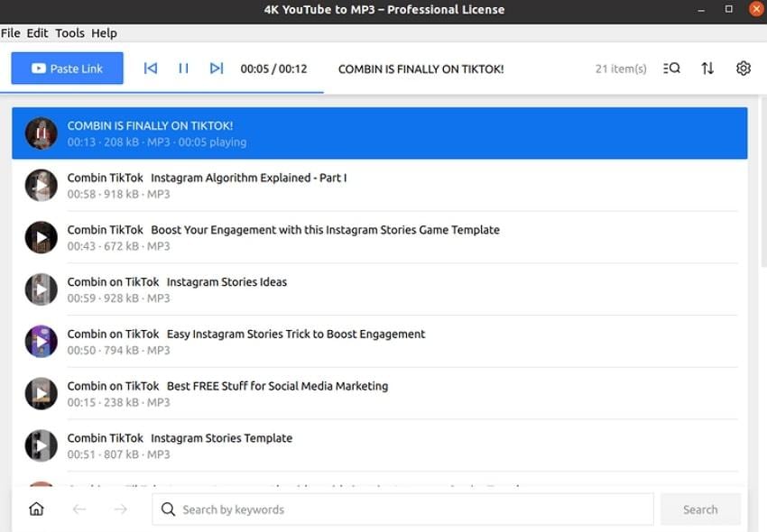Viewport: 767px width, 532px height.
Task: Seek along the playback progress bar
Action: pos(383,92)
